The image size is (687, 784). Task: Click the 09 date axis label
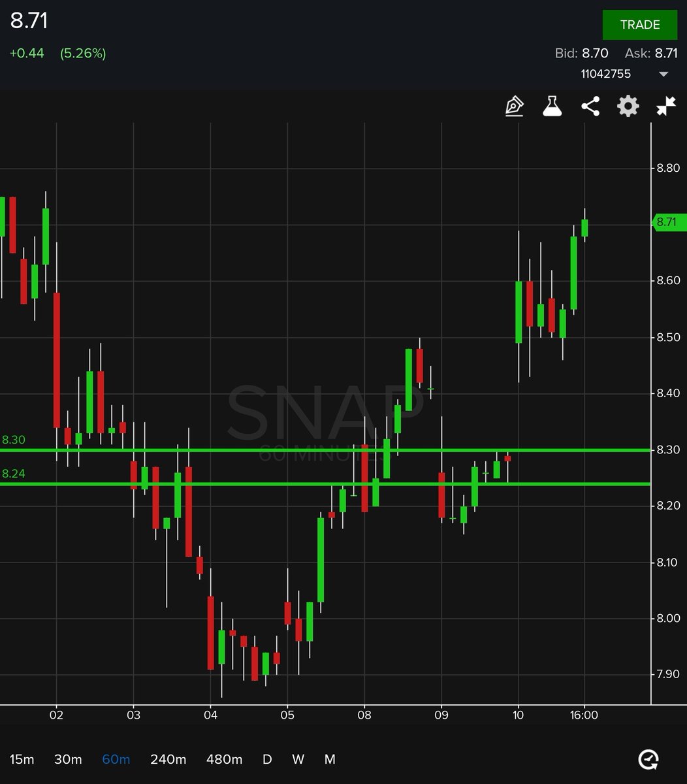441,715
